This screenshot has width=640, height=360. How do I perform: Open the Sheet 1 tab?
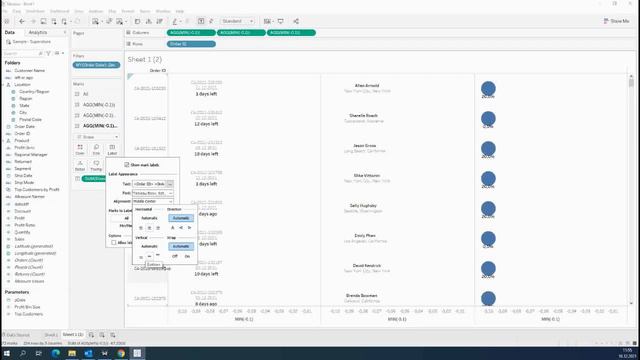pos(51,335)
